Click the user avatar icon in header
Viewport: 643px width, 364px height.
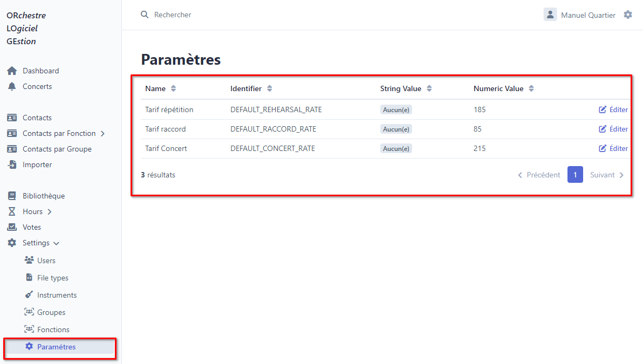(550, 15)
